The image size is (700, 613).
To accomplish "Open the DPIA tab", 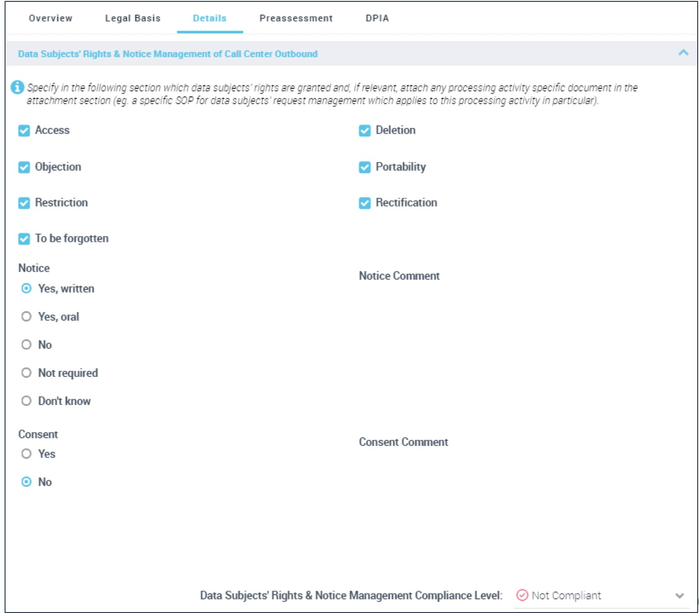I will click(x=377, y=18).
